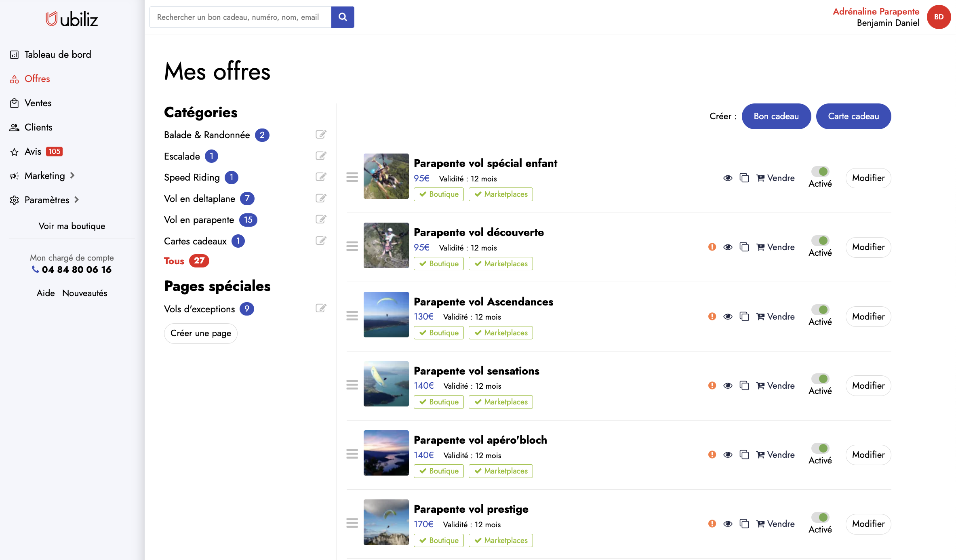This screenshot has height=560, width=956.
Task: Open the BD user avatar menu
Action: coord(939,17)
